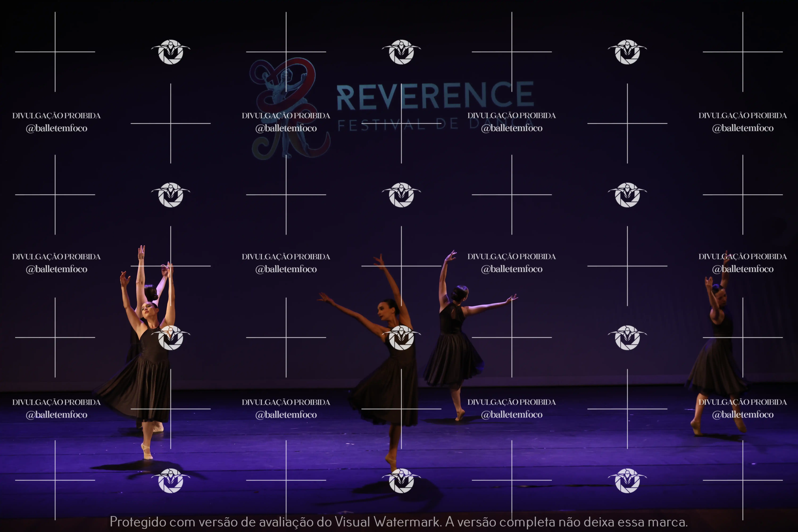This screenshot has width=798, height=532.
Task: Click @balletemfoco text overlapping the DANÇA word
Action: (512, 128)
